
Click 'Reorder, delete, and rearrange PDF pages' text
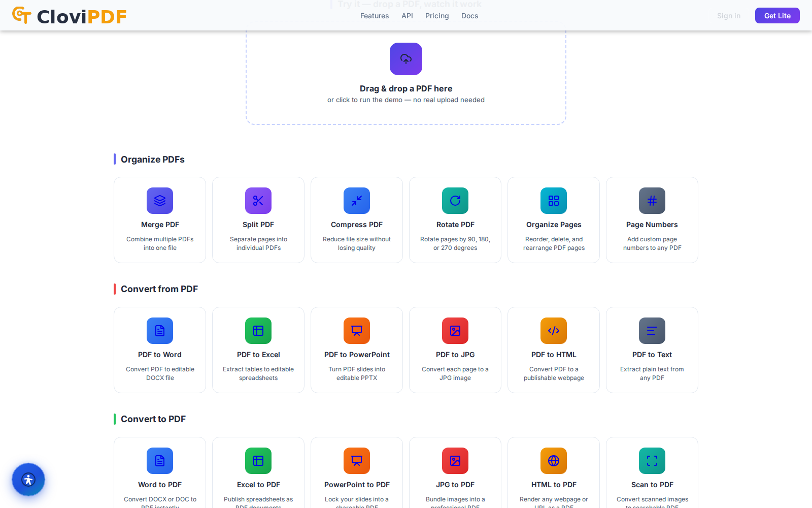point(554,243)
